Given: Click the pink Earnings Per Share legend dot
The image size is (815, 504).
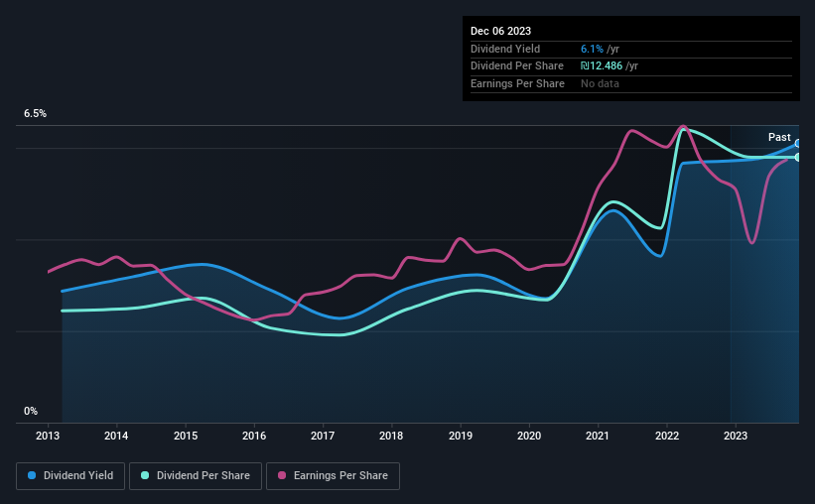Looking at the screenshot, I should pos(282,475).
